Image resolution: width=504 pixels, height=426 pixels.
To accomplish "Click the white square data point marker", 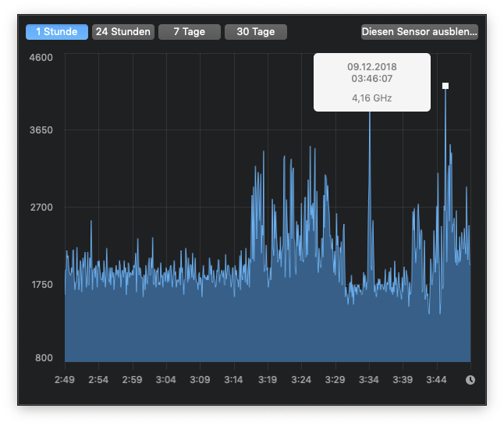I will [445, 86].
